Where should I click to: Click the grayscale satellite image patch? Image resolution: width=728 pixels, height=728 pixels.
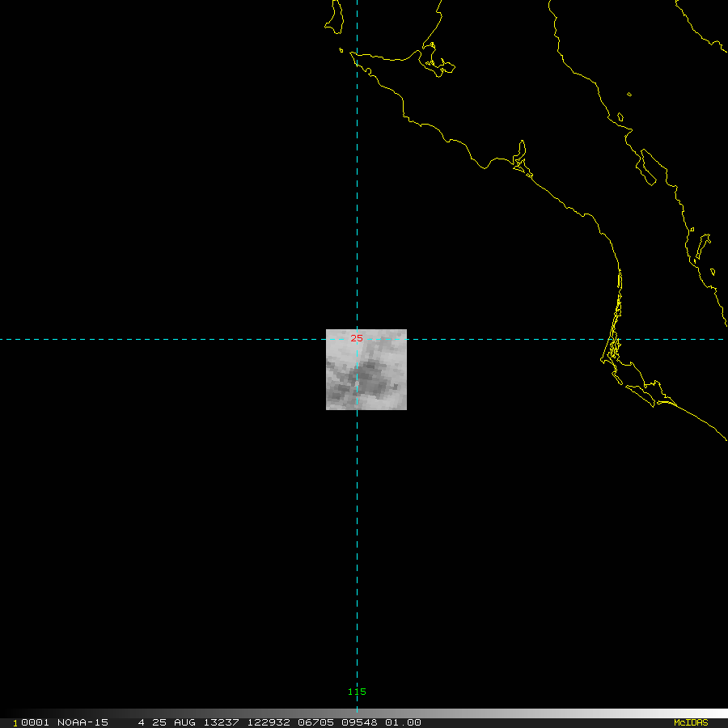point(366,370)
